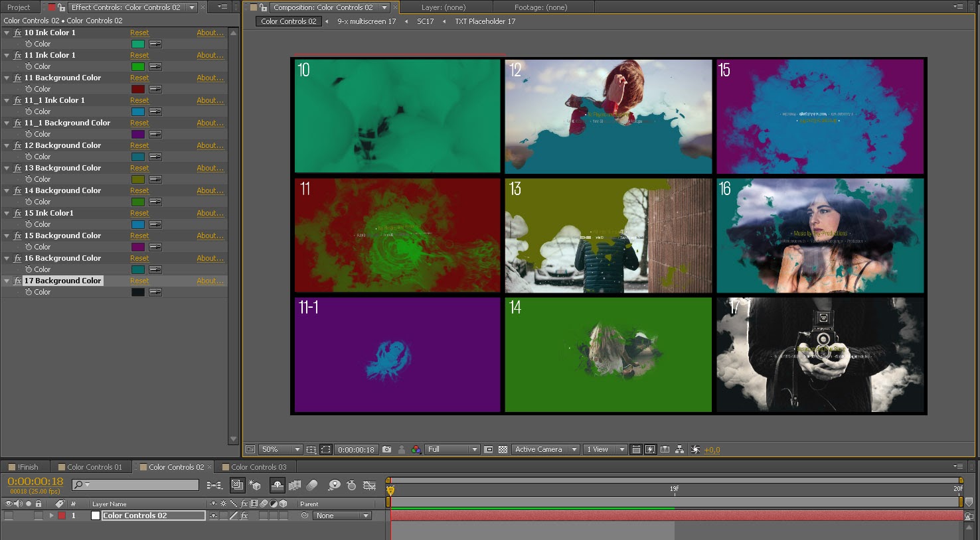Open the Full resolution dropdown

pyautogui.click(x=452, y=450)
